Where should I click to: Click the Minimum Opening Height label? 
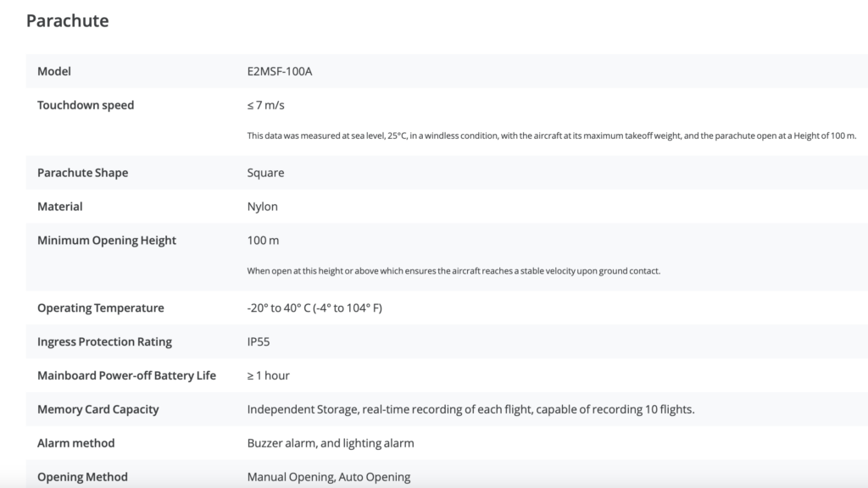pos(107,241)
